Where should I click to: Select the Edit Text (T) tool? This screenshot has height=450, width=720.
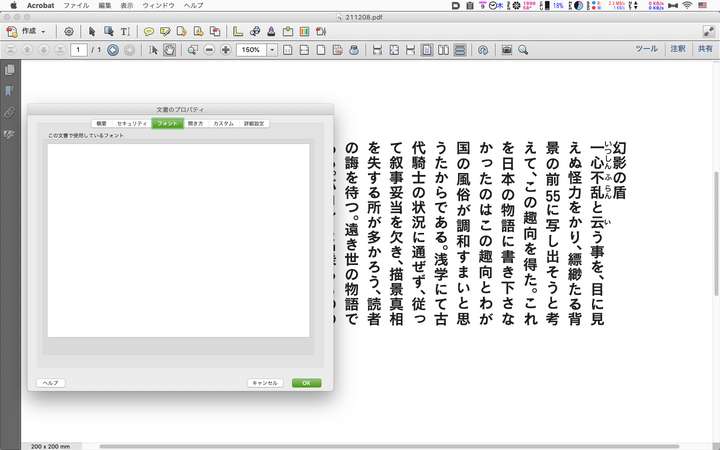tap(124, 32)
